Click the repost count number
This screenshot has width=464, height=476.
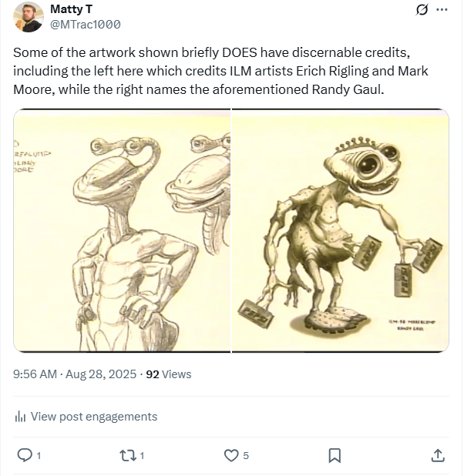tap(142, 456)
